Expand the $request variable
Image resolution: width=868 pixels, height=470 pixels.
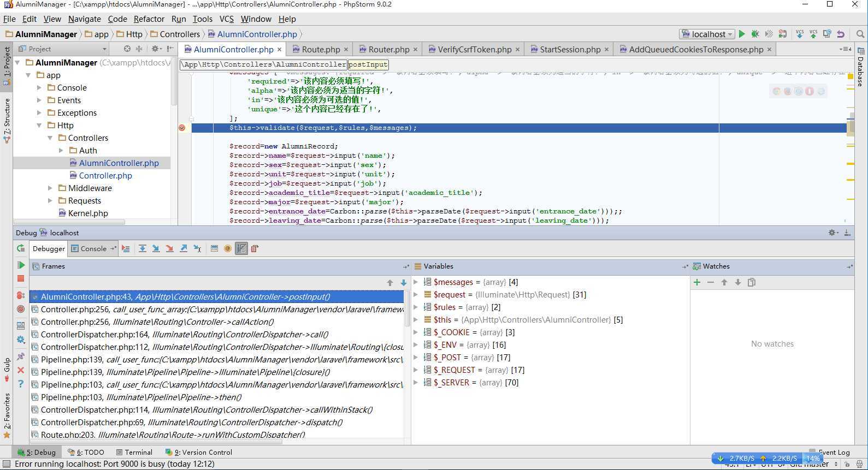(x=416, y=295)
